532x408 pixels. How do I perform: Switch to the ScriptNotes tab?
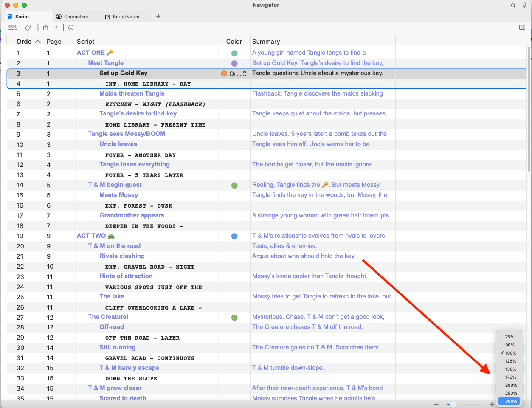(x=126, y=17)
